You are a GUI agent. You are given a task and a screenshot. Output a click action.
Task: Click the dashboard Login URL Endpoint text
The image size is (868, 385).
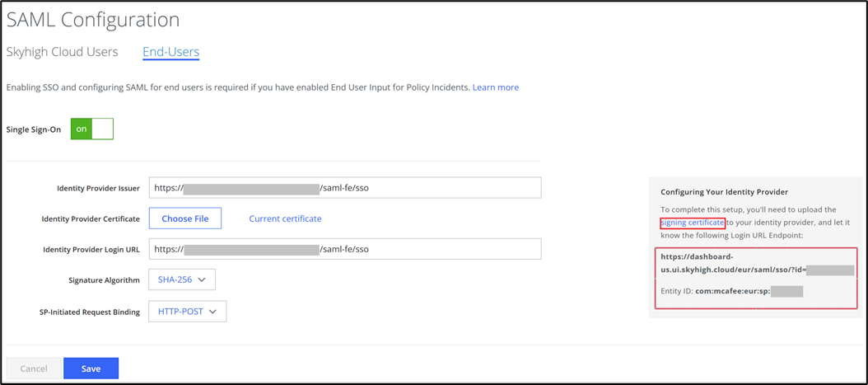(733, 263)
